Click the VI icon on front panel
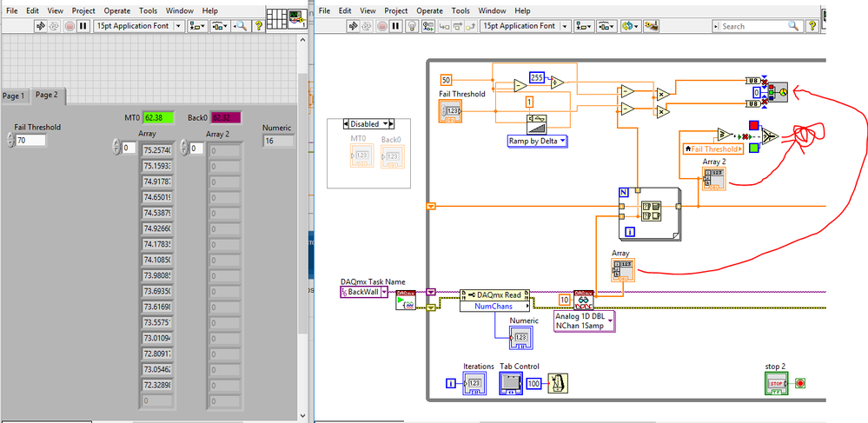This screenshot has width=868, height=423. tap(298, 19)
